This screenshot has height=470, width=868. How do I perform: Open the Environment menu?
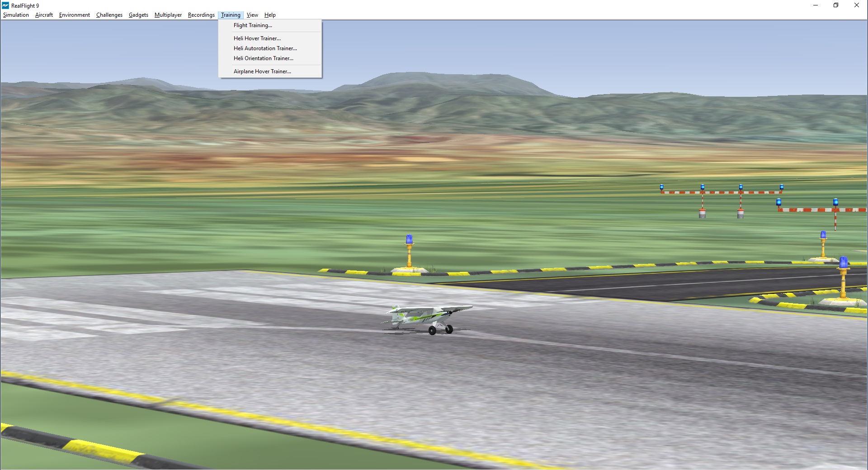[x=74, y=14]
